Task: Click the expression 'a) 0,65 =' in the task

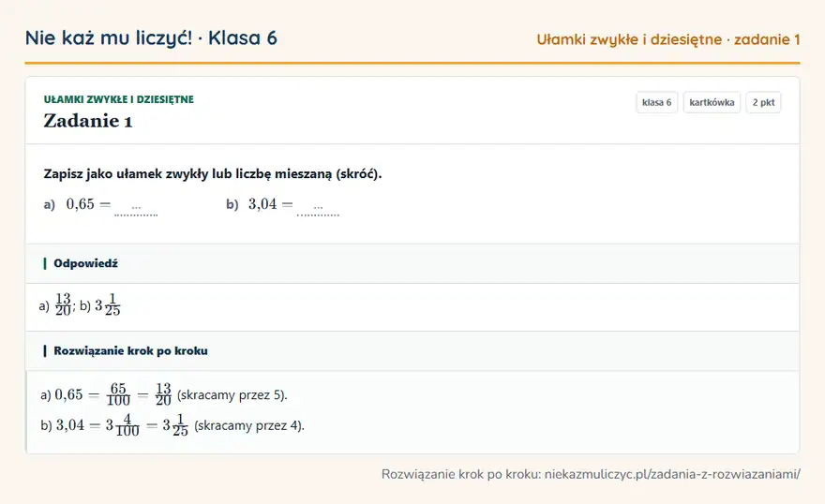Action: pos(77,204)
